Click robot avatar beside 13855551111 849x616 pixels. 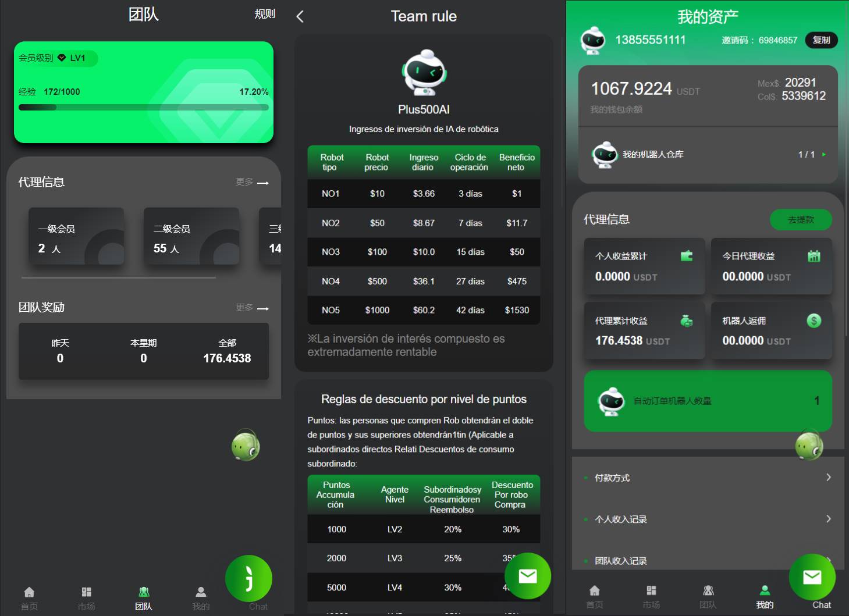593,40
